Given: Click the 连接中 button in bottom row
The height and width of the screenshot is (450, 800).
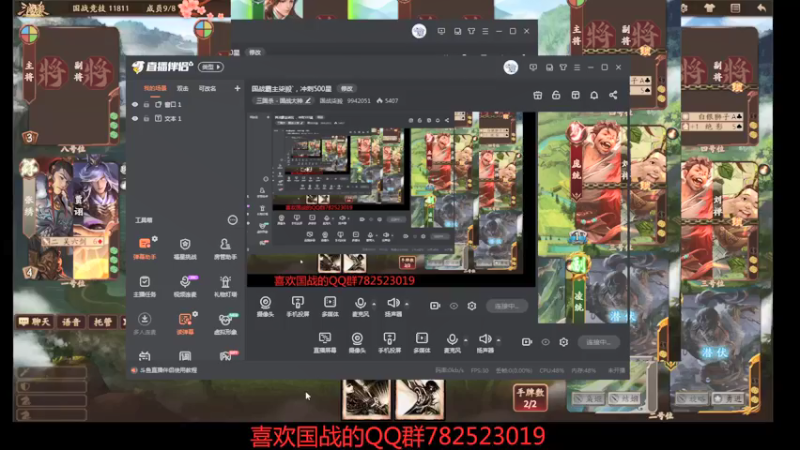Looking at the screenshot, I should (599, 342).
